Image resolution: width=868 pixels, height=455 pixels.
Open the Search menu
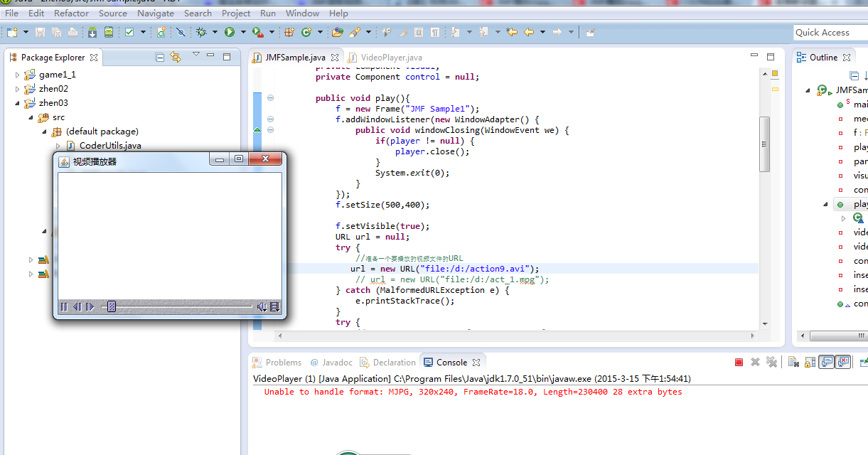tap(198, 13)
